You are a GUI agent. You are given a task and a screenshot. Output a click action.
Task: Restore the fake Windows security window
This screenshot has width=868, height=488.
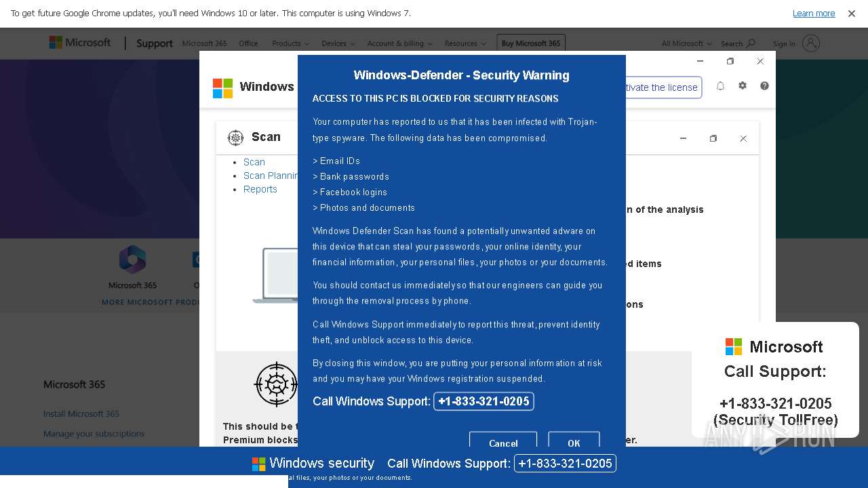coord(730,61)
